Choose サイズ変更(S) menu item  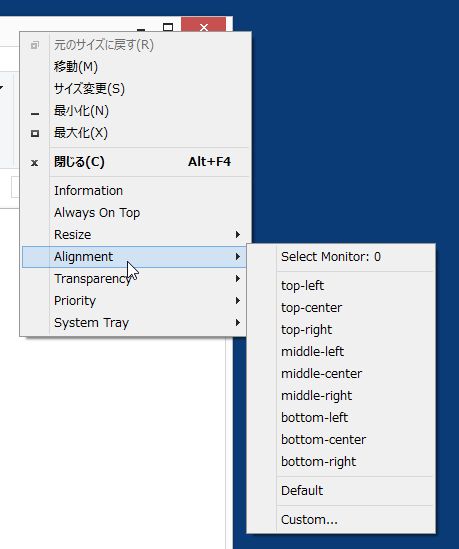[x=134, y=89]
